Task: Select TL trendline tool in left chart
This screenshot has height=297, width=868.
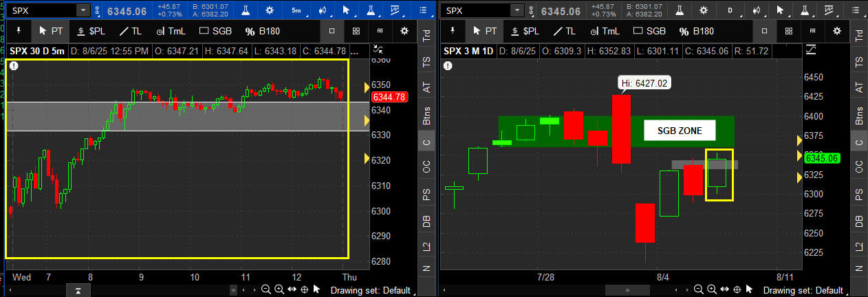Action: tap(131, 31)
